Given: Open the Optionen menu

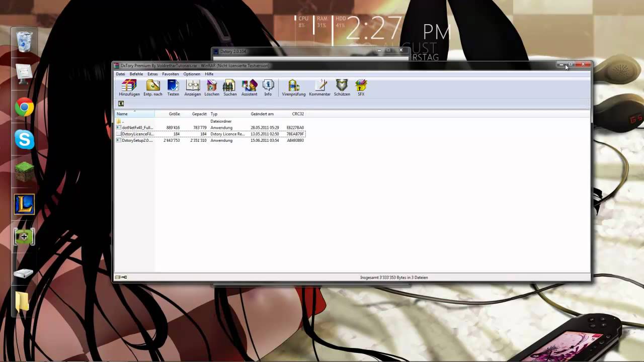Looking at the screenshot, I should pos(192,74).
